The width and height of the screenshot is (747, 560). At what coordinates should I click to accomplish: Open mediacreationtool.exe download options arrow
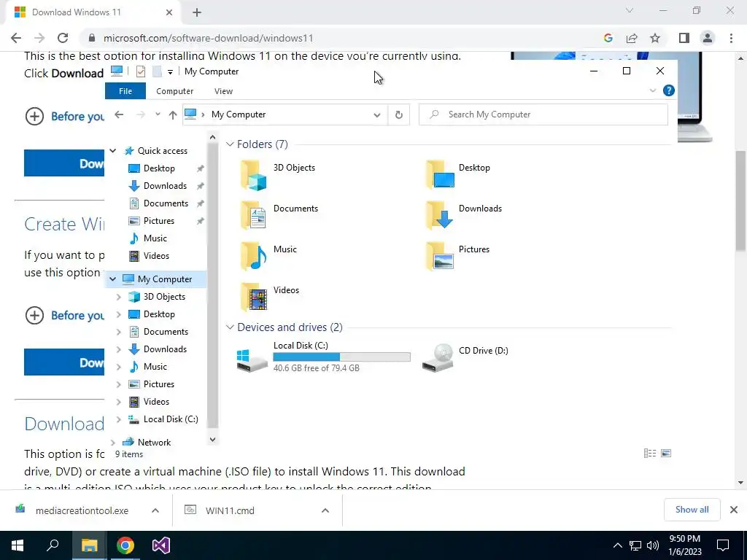155,510
